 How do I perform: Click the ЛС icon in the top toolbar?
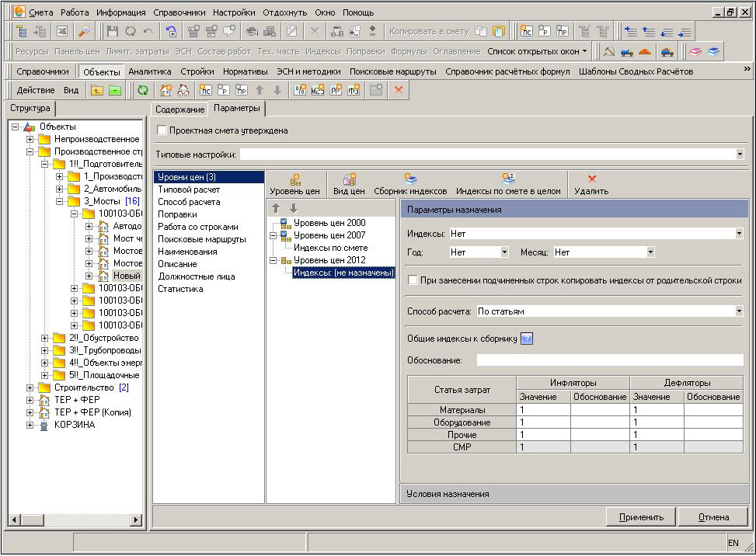(x=527, y=32)
